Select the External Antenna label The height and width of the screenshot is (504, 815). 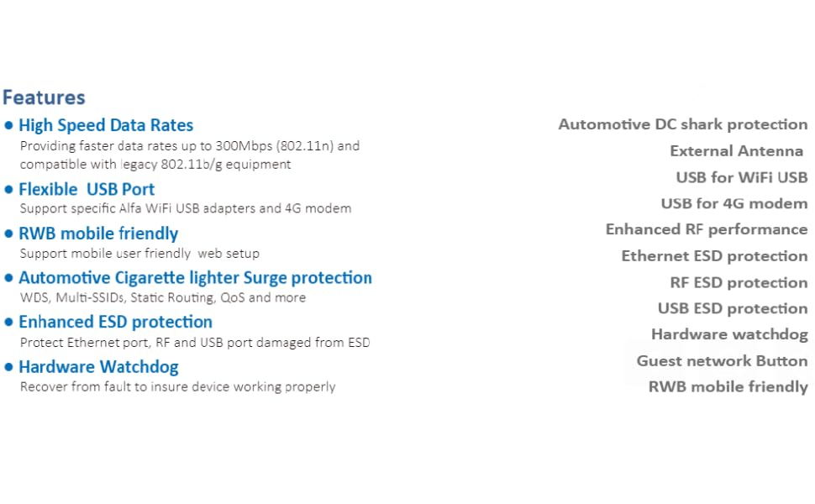pos(736,151)
